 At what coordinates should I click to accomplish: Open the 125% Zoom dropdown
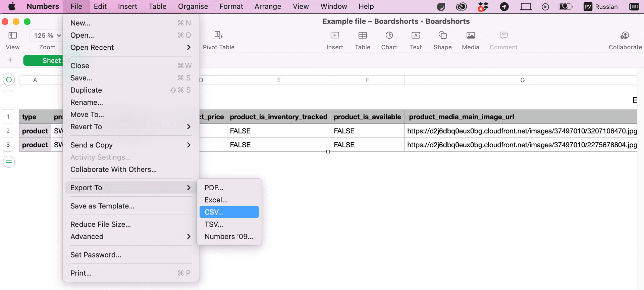coord(47,35)
